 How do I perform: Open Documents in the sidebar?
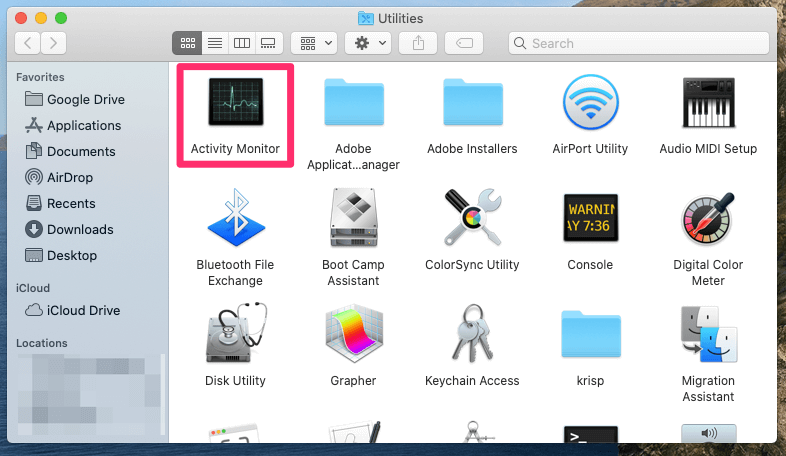pyautogui.click(x=70, y=151)
